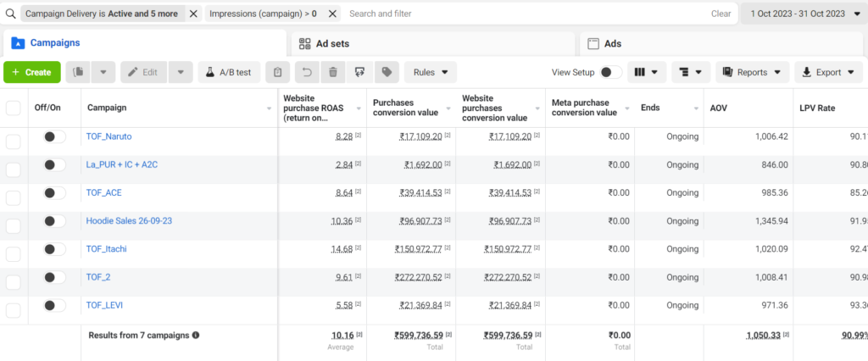The image size is (868, 361).
Task: Click the green Create button
Action: pyautogui.click(x=31, y=72)
